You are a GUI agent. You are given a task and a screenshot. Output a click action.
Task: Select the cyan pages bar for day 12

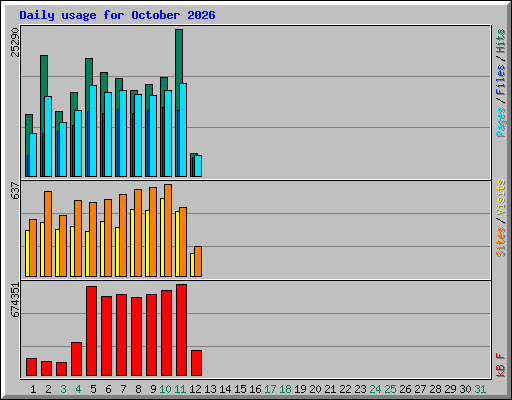coord(198,166)
